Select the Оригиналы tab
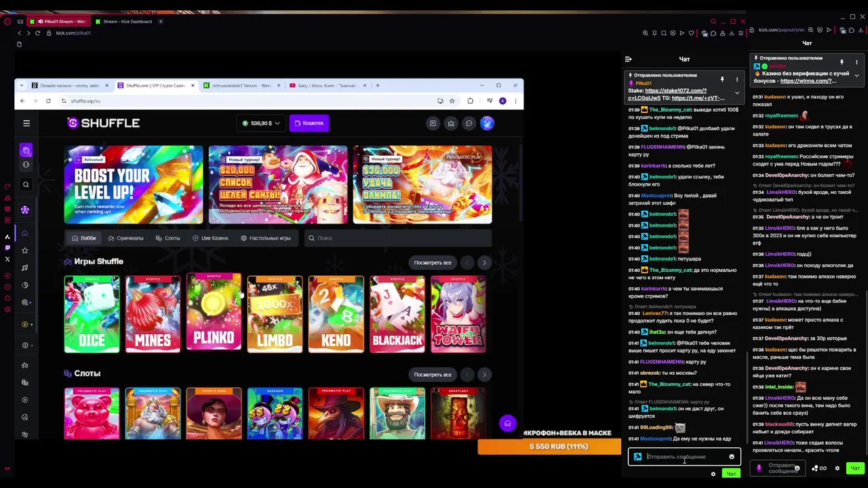This screenshot has height=488, width=868. click(126, 238)
